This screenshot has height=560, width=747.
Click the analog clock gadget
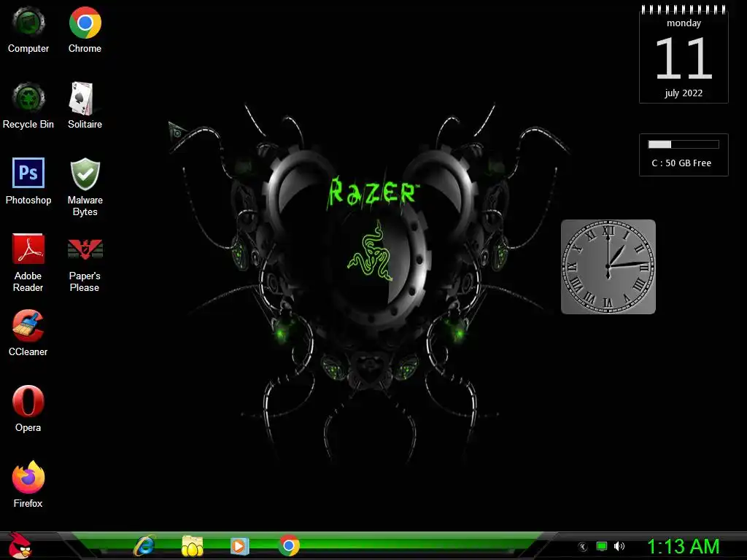pyautogui.click(x=608, y=267)
